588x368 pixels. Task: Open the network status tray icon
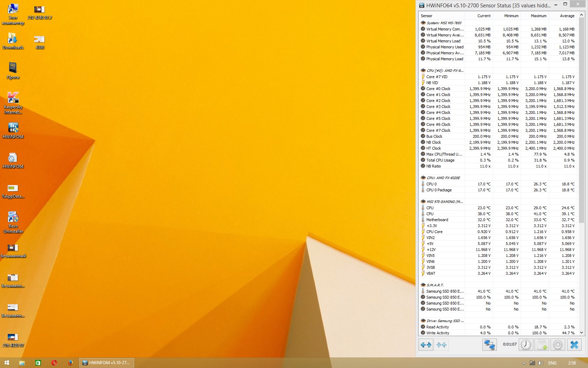click(532, 363)
